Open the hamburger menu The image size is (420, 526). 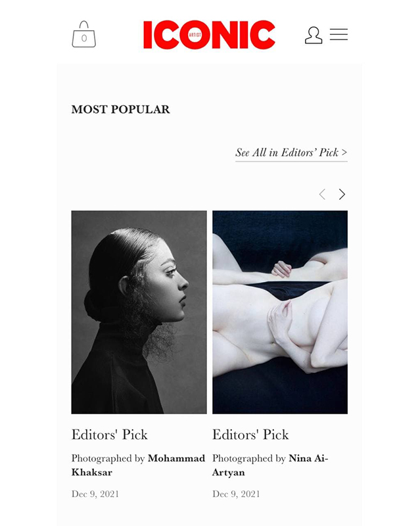[x=338, y=35]
